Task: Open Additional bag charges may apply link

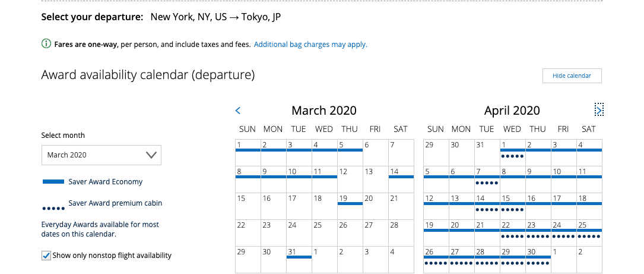Action: click(310, 45)
